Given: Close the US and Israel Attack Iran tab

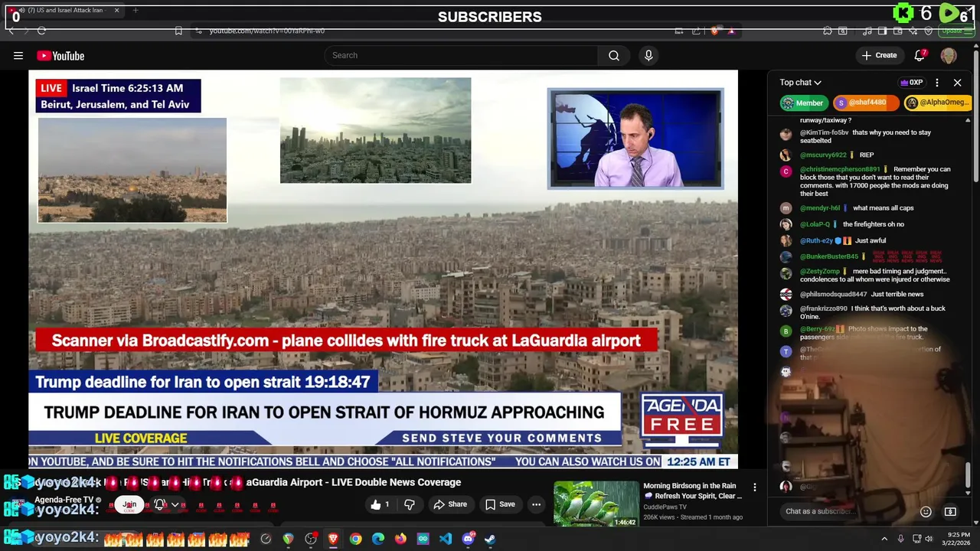Looking at the screenshot, I should [x=116, y=10].
